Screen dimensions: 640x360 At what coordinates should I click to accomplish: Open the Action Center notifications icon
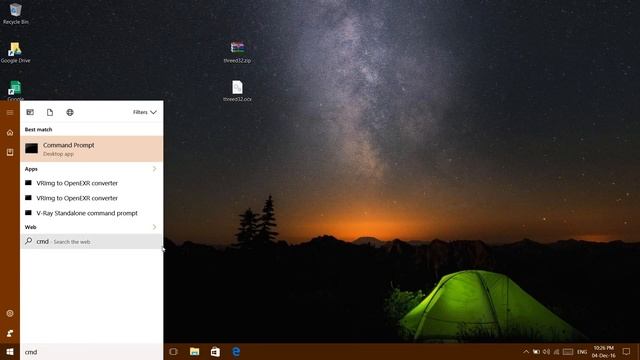[x=627, y=352]
